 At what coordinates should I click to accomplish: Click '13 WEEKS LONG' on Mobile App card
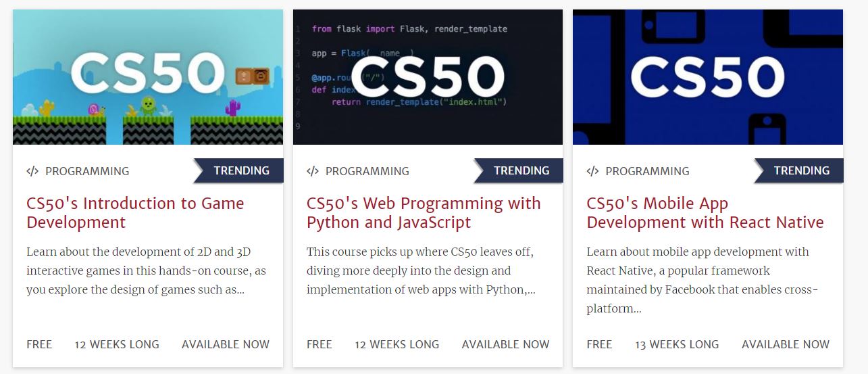coord(677,344)
